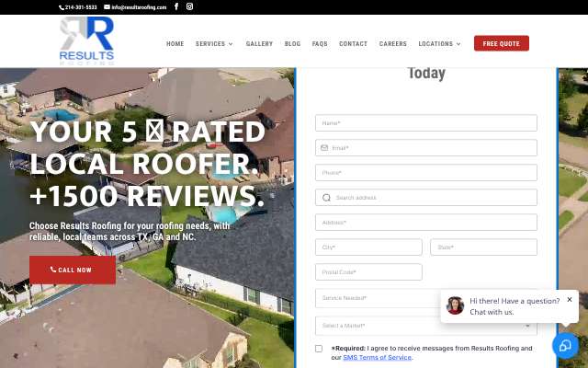Close the chat greeting popup

point(570,300)
